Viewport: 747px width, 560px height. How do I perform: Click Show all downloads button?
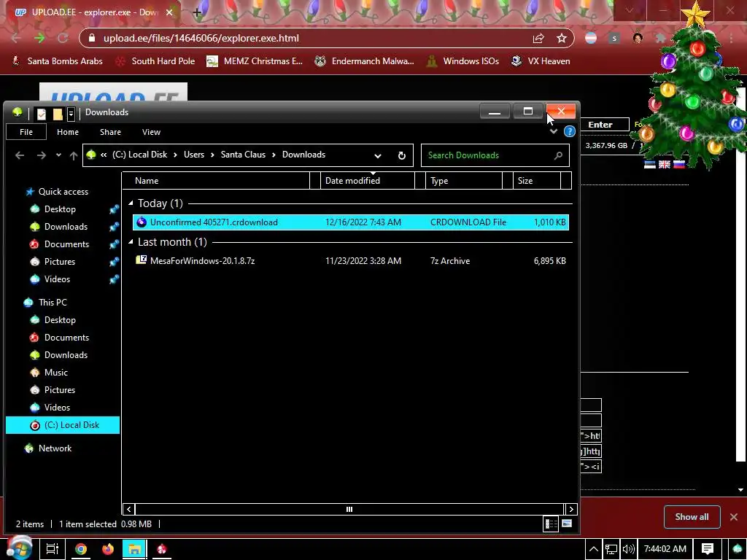tap(692, 517)
